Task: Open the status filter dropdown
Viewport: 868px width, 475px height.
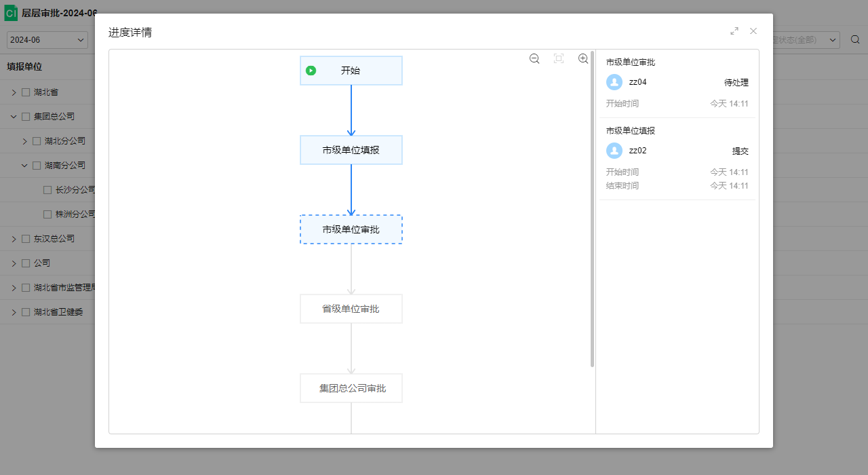Action: (806, 40)
